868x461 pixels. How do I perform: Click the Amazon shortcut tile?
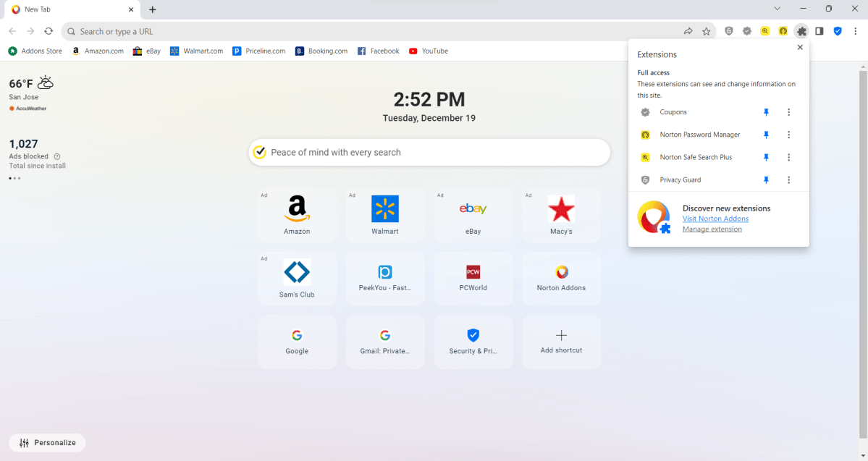coord(297,215)
